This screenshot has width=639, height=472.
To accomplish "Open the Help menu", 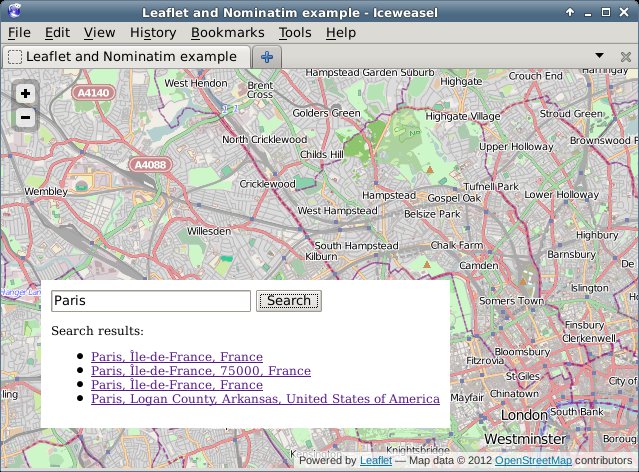I will (340, 33).
